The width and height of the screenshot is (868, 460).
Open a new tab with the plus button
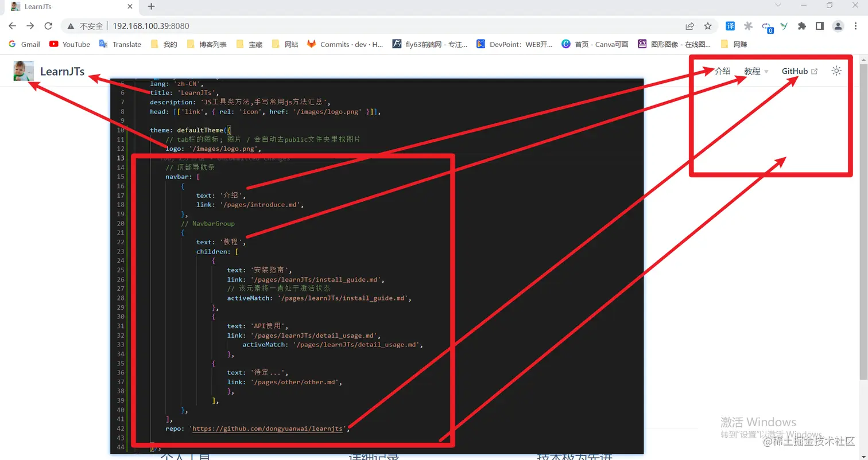(152, 6)
